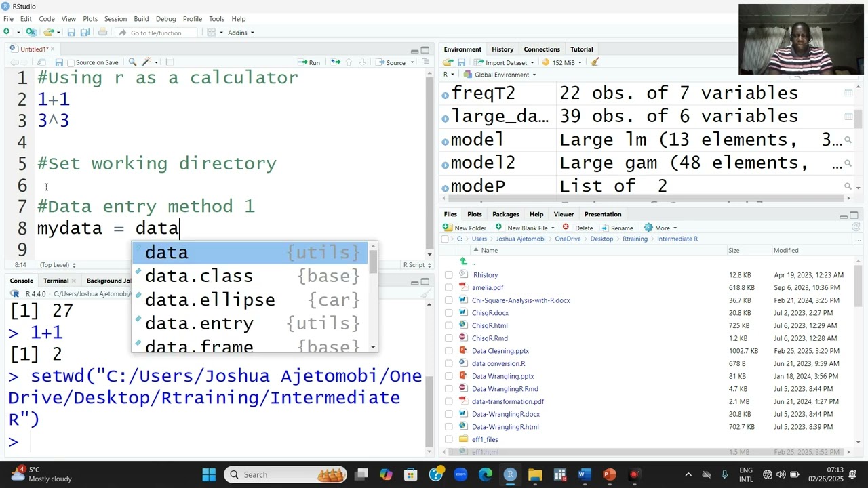Open the Tools menu
868x488 pixels.
(216, 19)
